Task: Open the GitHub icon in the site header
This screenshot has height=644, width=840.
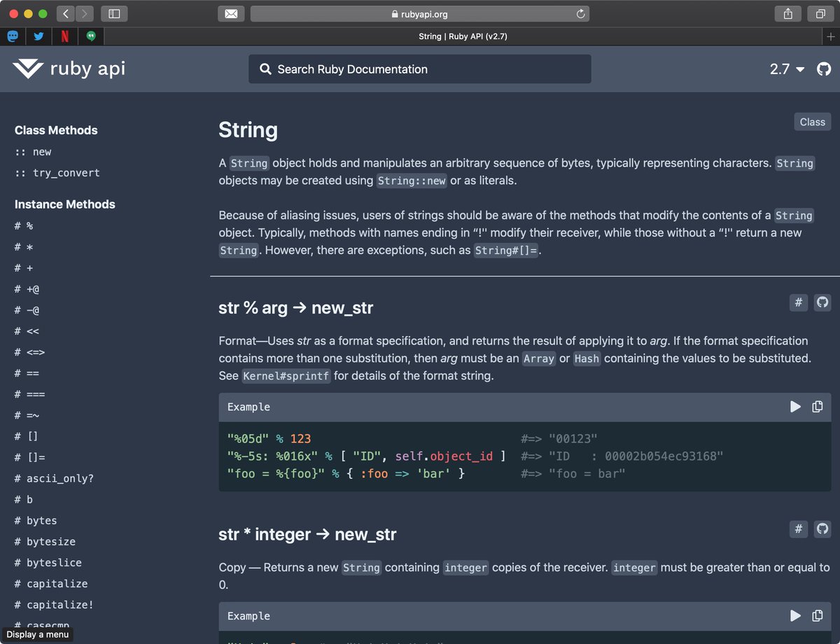Action: 824,69
